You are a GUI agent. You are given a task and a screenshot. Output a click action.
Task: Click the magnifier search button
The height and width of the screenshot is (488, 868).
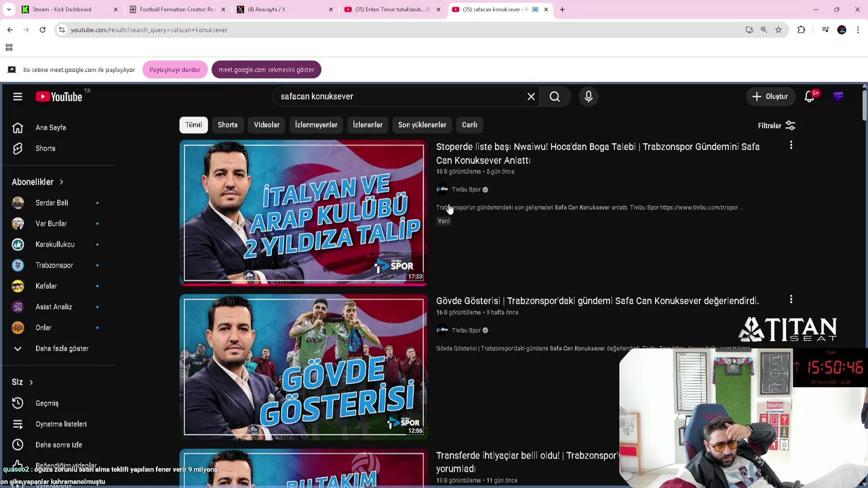point(555,97)
